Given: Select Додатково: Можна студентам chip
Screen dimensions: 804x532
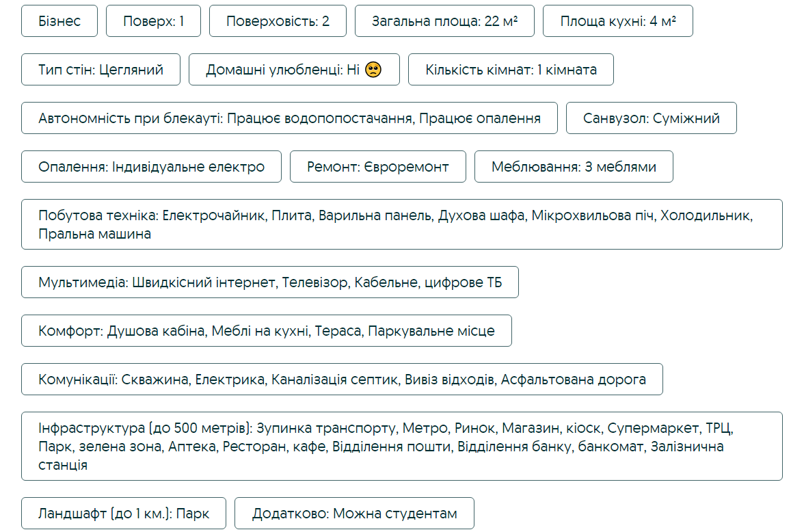Looking at the screenshot, I should click(x=353, y=514).
